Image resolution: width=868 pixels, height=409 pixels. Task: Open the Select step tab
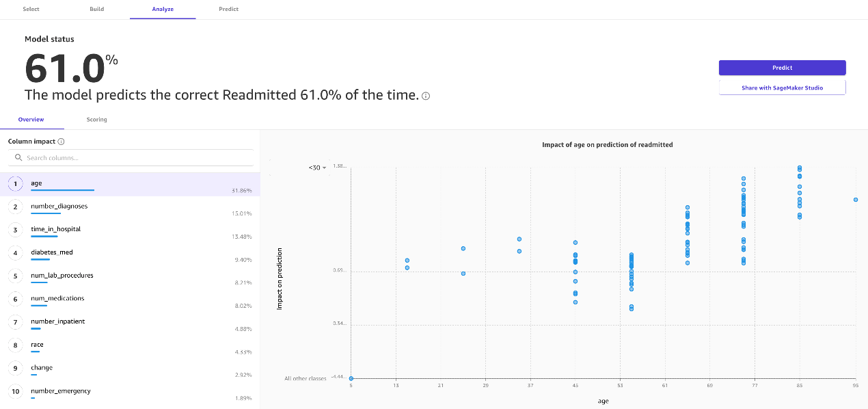pyautogui.click(x=31, y=9)
